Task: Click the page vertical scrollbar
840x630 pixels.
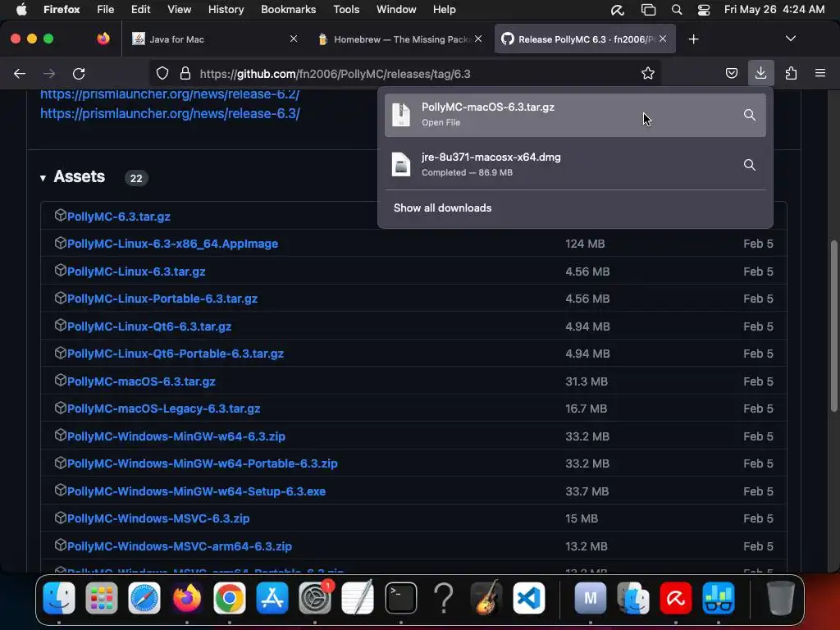Action: pyautogui.click(x=833, y=326)
